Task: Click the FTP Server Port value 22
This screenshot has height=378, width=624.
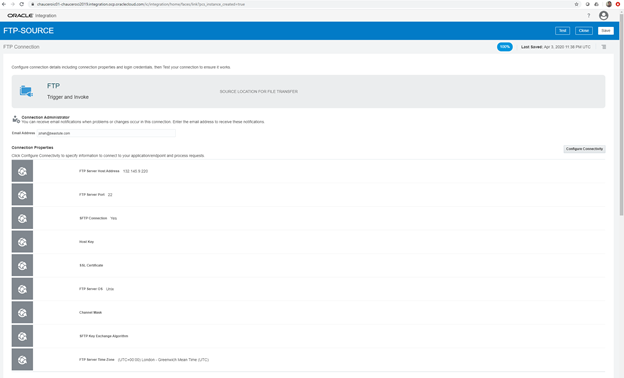Action: click(110, 195)
